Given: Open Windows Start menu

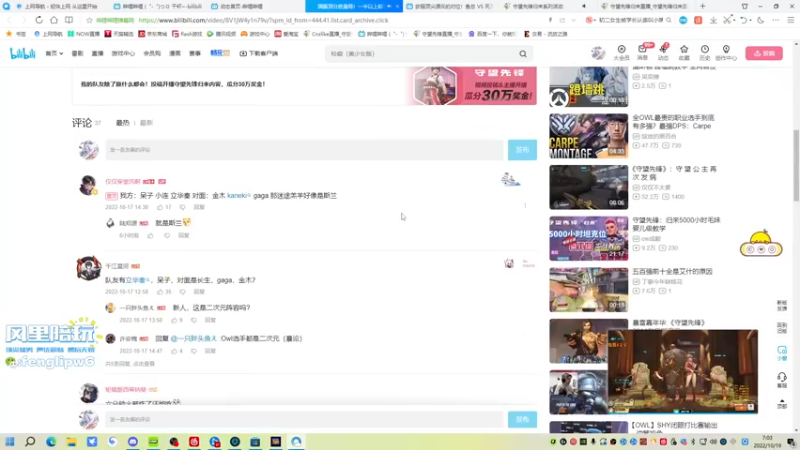Looking at the screenshot, I should point(10,441).
